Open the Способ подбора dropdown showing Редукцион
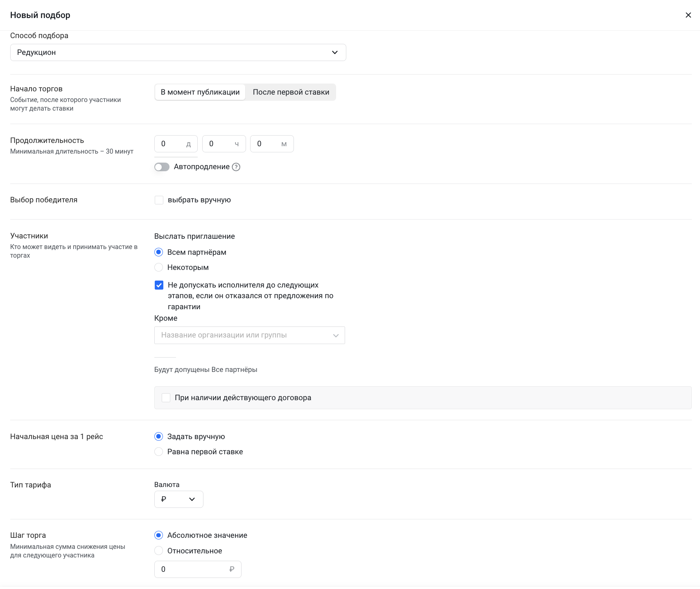The image size is (700, 589). tap(178, 52)
